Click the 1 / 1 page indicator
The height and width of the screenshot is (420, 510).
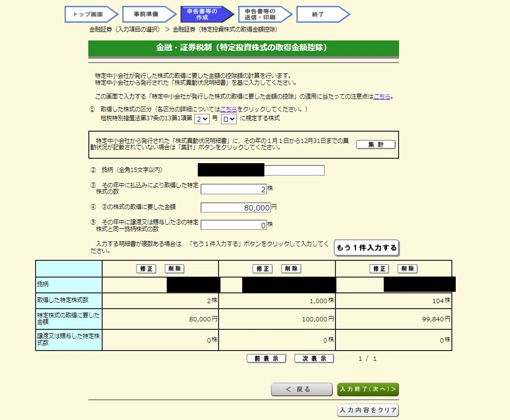click(367, 359)
